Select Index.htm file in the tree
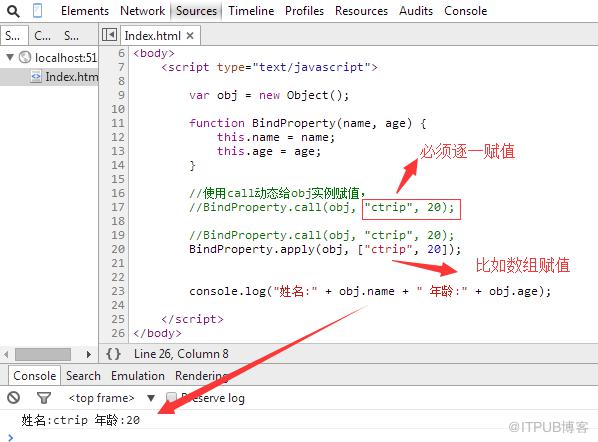The width and height of the screenshot is (598, 442). pos(49,77)
